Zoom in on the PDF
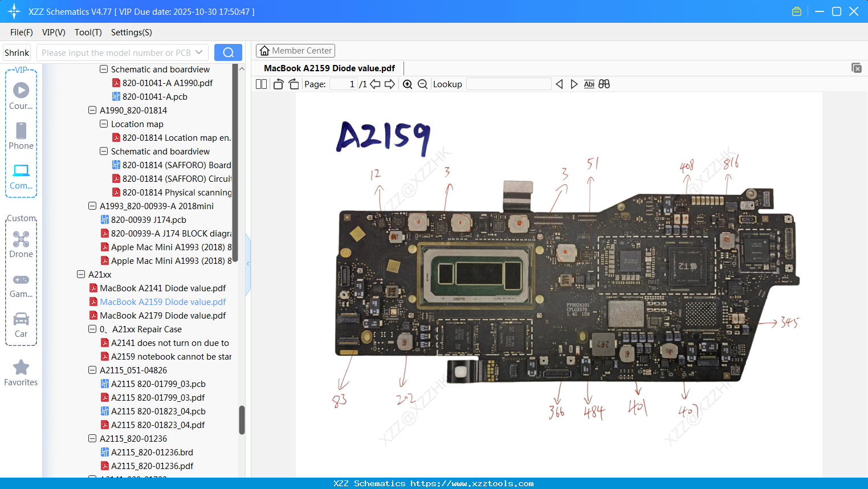The image size is (868, 489). click(407, 84)
